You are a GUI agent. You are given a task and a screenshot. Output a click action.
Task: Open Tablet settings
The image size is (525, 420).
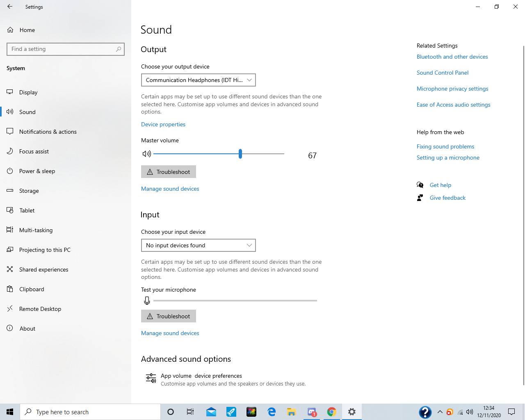click(66, 210)
